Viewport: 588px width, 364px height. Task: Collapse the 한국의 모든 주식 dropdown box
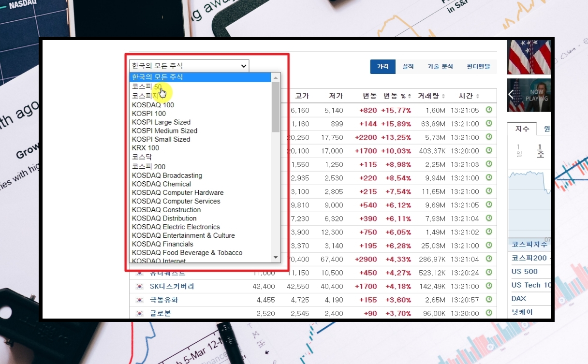click(x=189, y=66)
